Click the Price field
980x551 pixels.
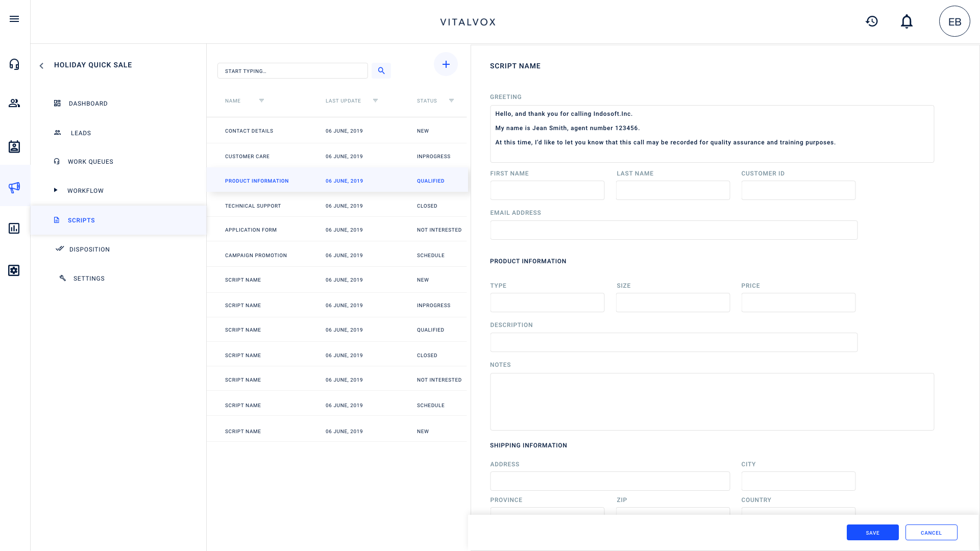[x=798, y=303]
